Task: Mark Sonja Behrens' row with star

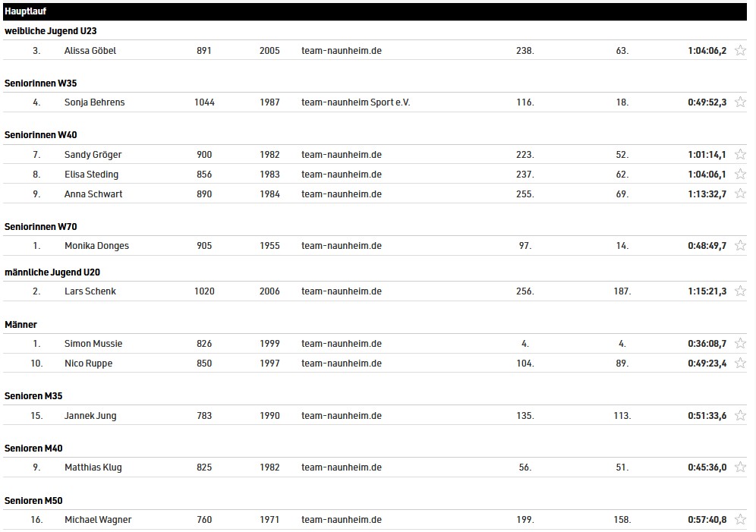Action: [x=740, y=102]
